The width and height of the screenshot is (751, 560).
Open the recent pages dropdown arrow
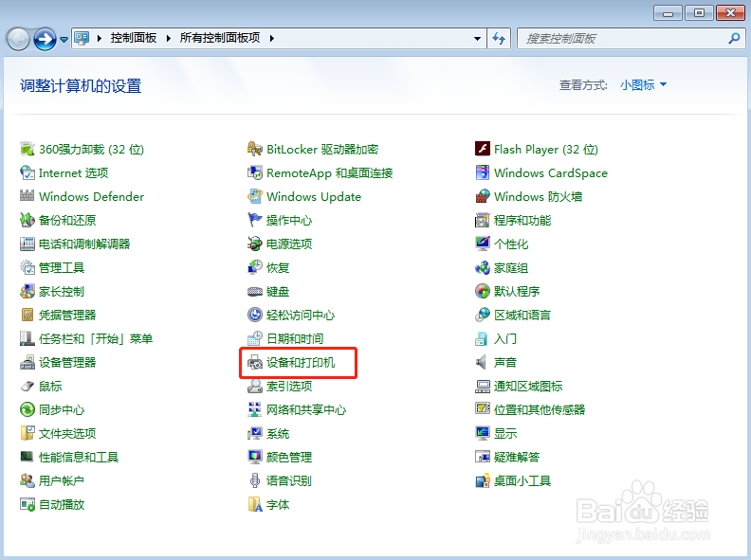click(x=64, y=39)
